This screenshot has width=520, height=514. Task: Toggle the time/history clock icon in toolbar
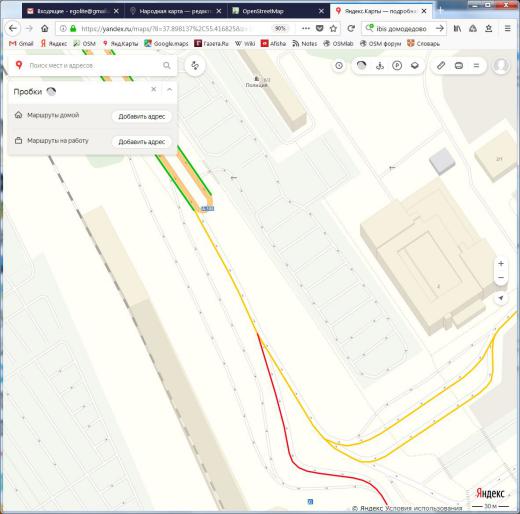(x=339, y=66)
